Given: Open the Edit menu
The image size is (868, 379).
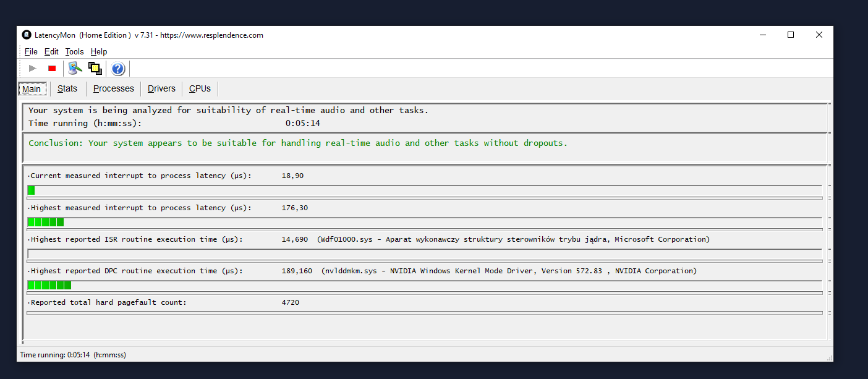Looking at the screenshot, I should click(51, 52).
